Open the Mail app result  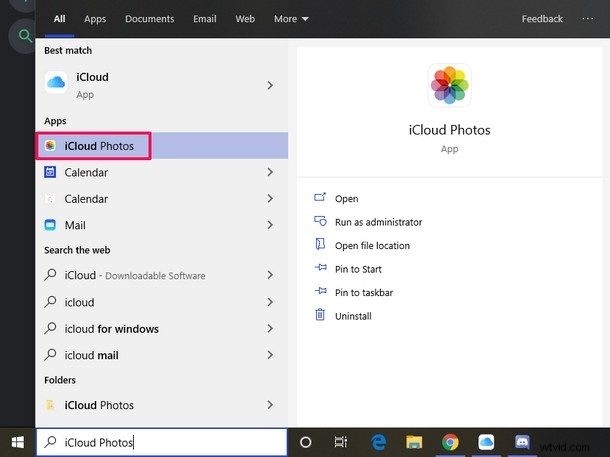[161, 225]
